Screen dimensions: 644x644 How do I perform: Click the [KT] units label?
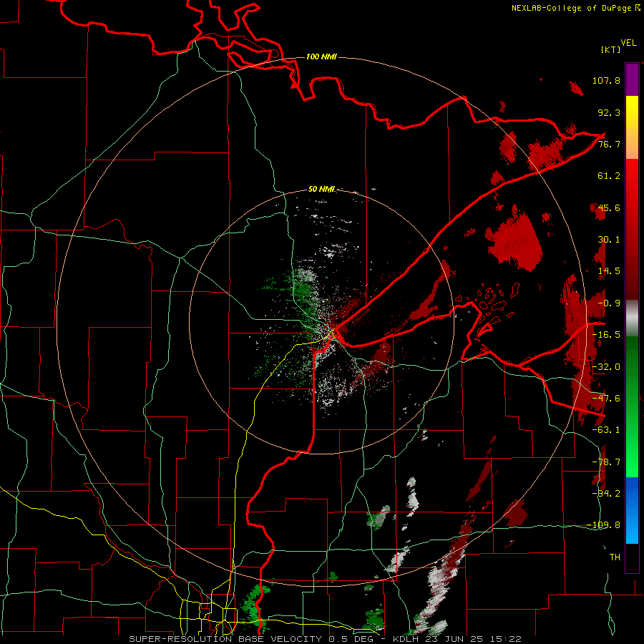coord(610,49)
